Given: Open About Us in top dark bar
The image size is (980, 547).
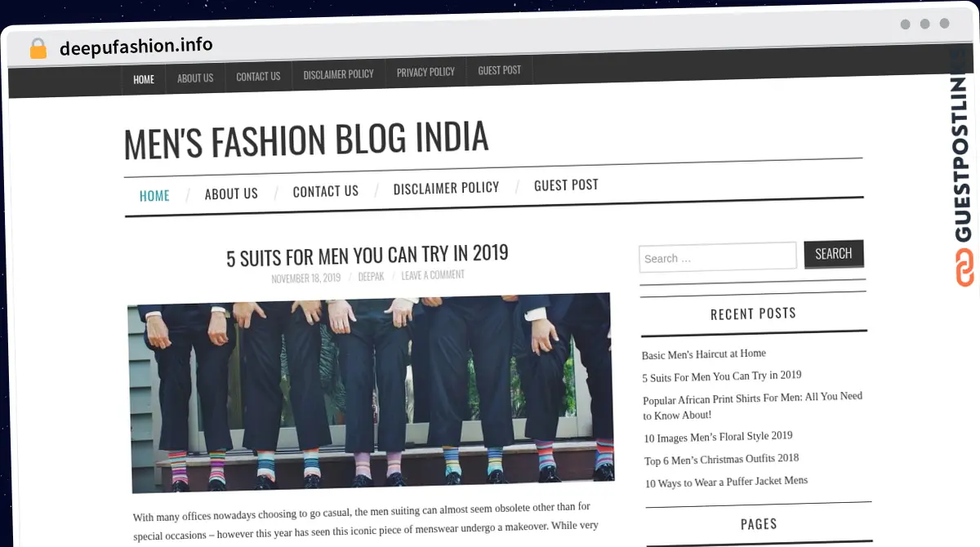Looking at the screenshot, I should pos(195,78).
